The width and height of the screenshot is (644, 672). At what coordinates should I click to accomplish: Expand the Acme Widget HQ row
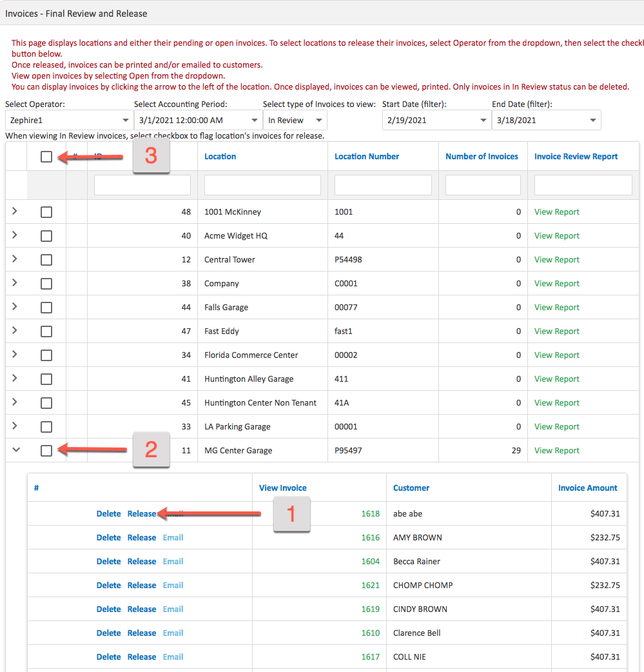(x=15, y=235)
